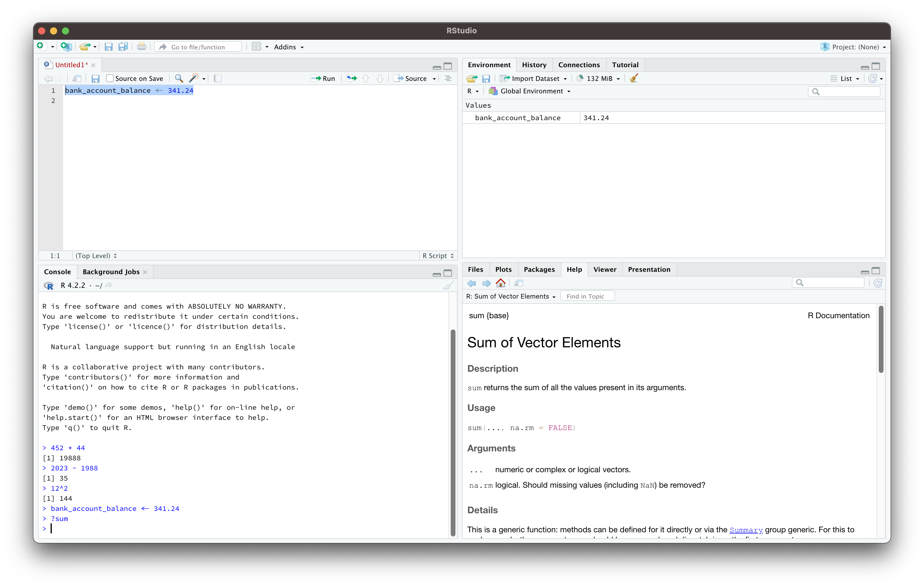Click the Run button
This screenshot has height=587, width=924.
click(x=323, y=78)
